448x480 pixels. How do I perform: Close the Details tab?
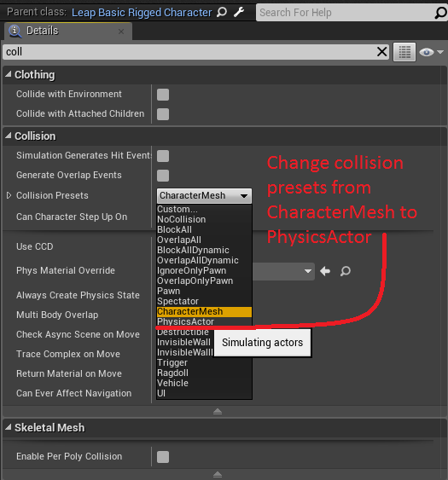121,32
